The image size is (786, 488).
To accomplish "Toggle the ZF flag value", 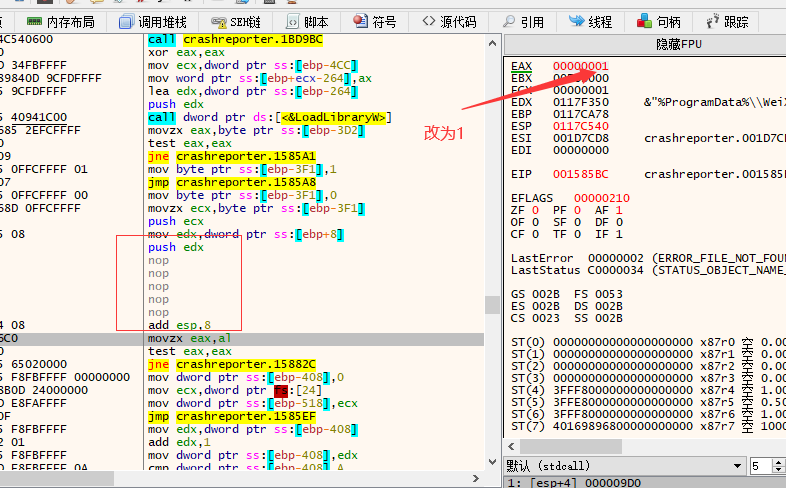I will 531,211.
